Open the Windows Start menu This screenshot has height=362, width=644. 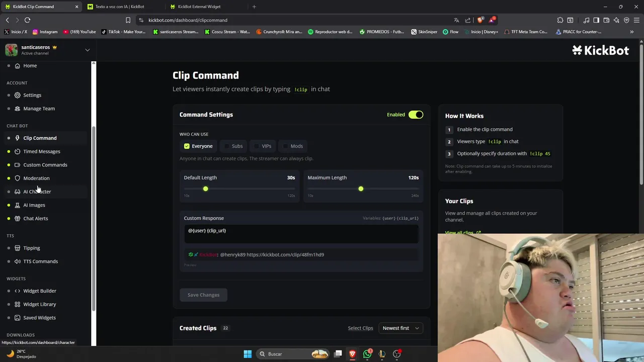248,354
